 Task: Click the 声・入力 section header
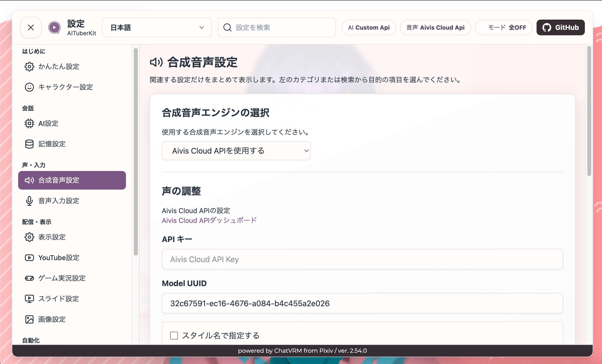click(x=34, y=165)
